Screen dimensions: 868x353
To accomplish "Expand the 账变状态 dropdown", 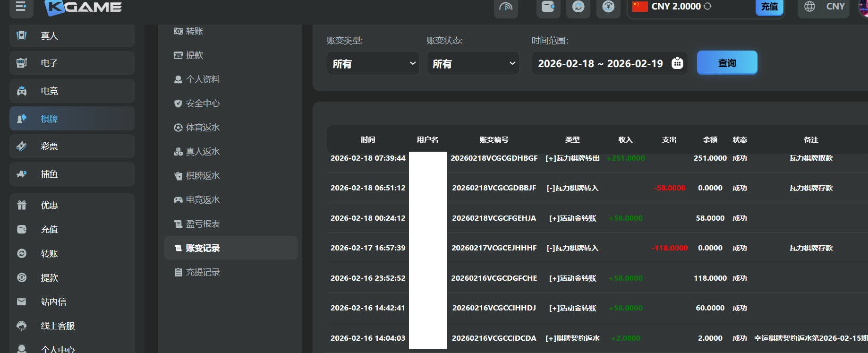I will (x=473, y=63).
